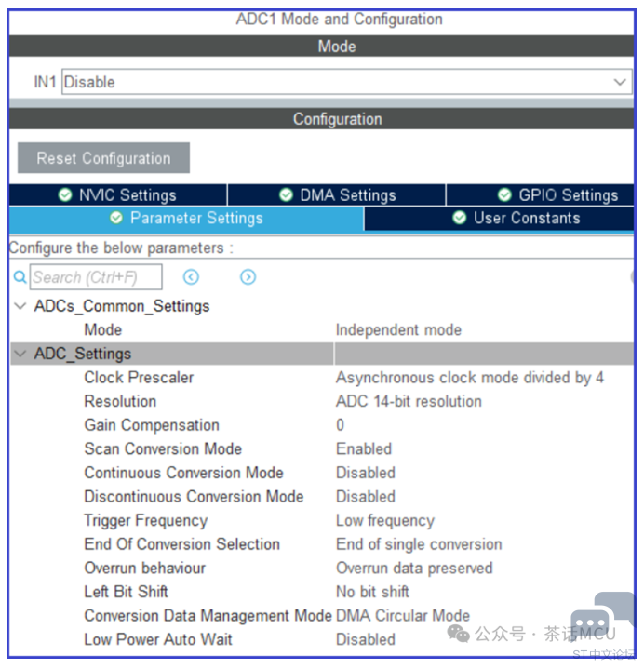
Task: Go to next search result arrow
Action: click(248, 277)
